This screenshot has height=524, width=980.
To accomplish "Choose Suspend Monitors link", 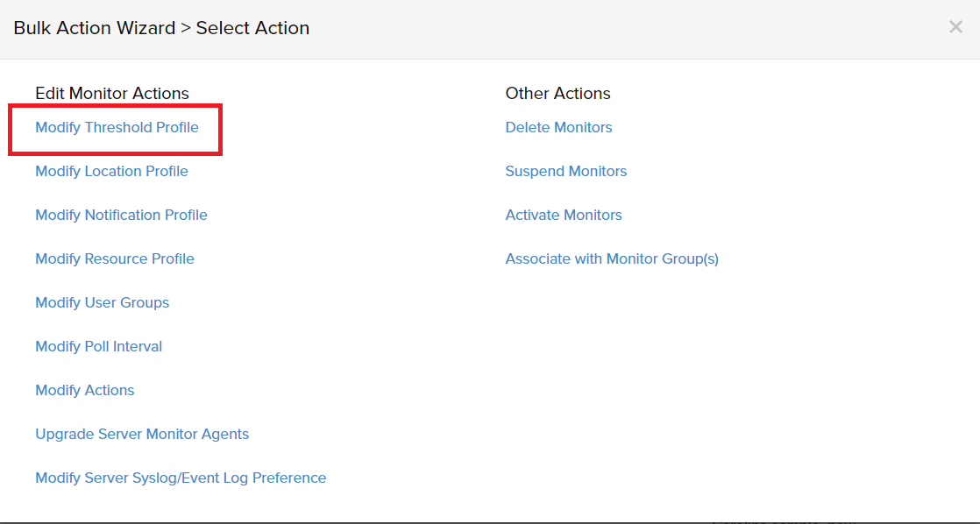I will [565, 172].
